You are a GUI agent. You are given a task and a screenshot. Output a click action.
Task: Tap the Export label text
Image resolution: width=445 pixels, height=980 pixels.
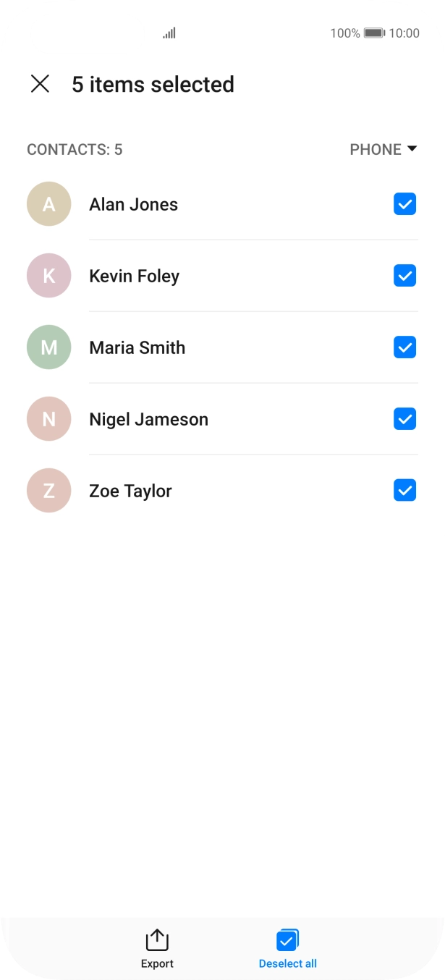[x=157, y=964]
